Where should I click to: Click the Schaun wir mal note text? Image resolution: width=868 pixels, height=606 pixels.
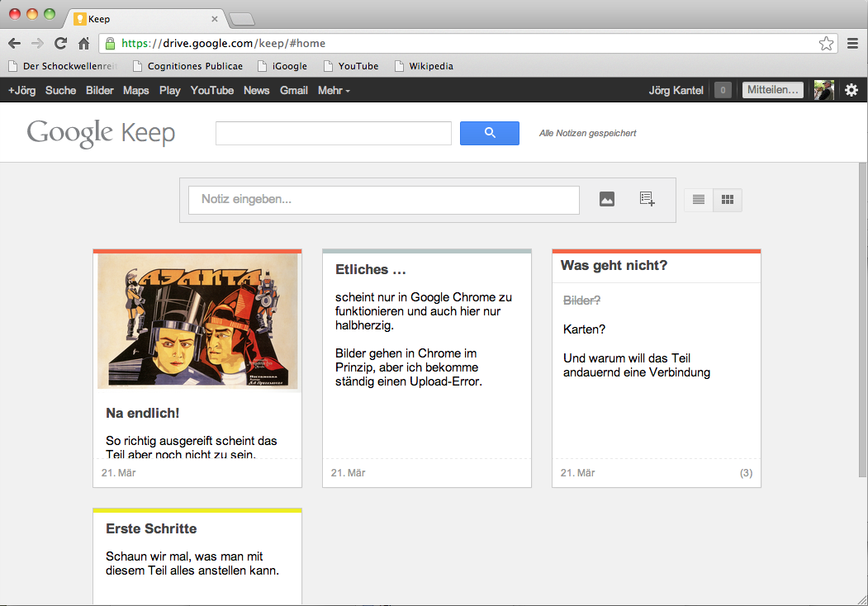coord(192,563)
